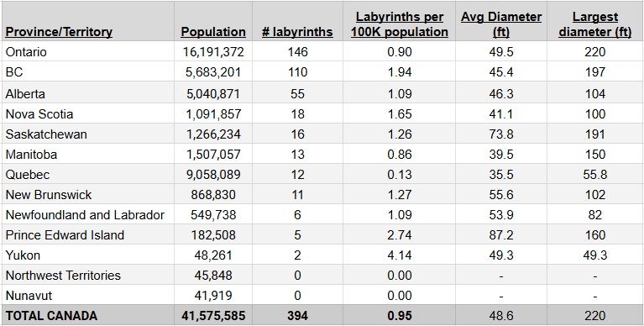Screen dimensions: 644x326
Task: Click the Province/Territory column header
Action: (59, 32)
